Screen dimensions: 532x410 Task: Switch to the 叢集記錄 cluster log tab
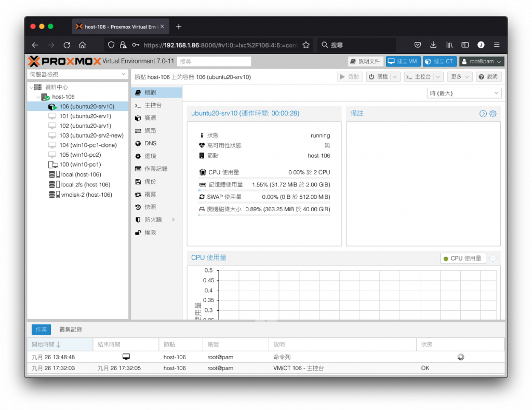point(71,330)
